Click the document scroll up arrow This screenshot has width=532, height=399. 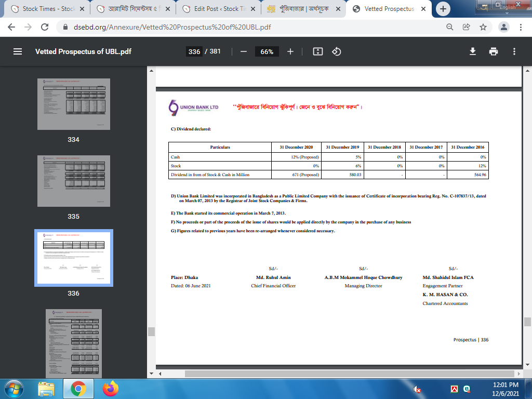pyautogui.click(x=527, y=71)
